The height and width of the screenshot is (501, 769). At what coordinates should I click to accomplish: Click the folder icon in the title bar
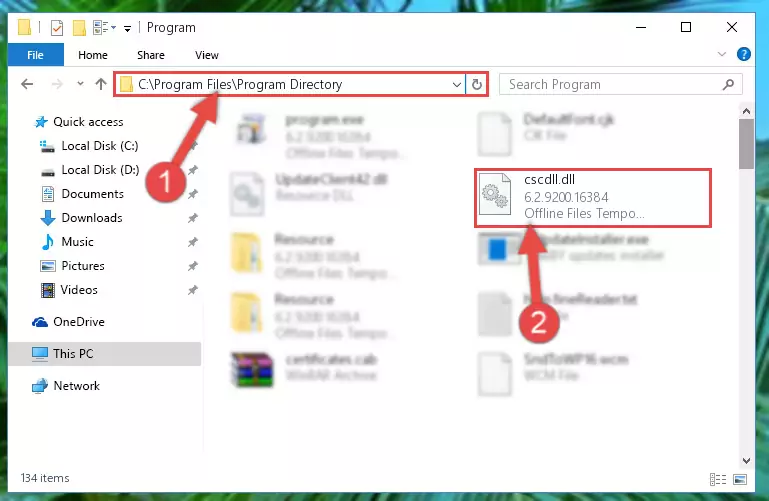point(24,28)
